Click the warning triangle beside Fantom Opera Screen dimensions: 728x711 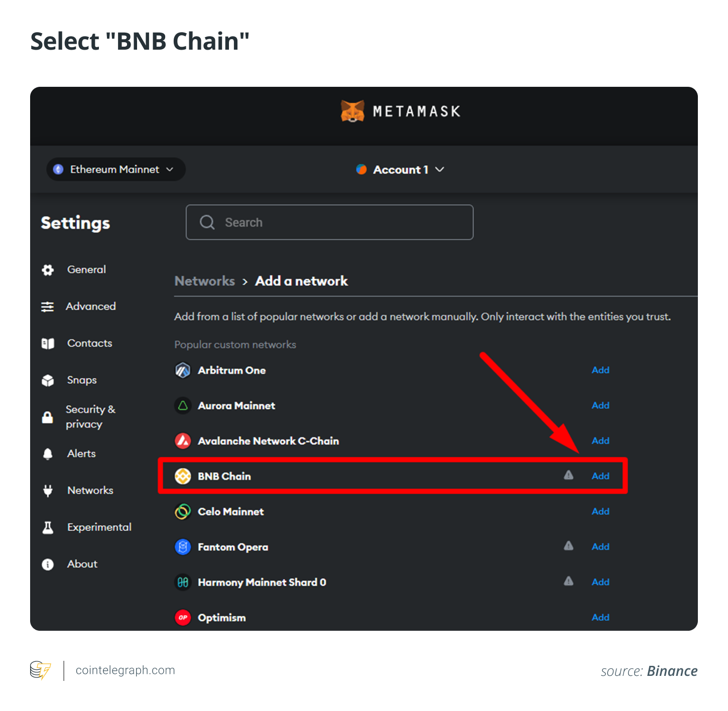(x=569, y=546)
